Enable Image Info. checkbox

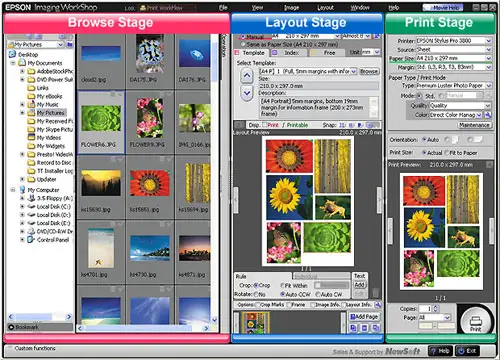tap(312, 305)
